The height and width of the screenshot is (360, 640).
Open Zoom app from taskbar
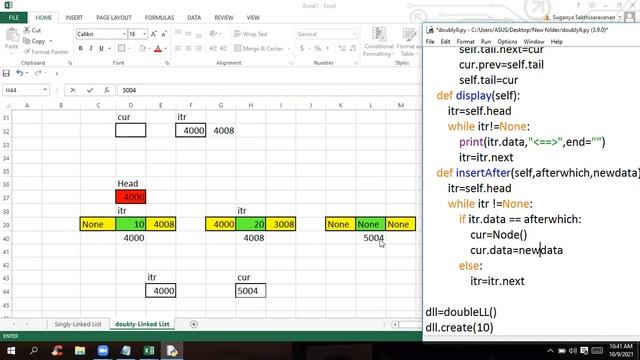coord(103,351)
